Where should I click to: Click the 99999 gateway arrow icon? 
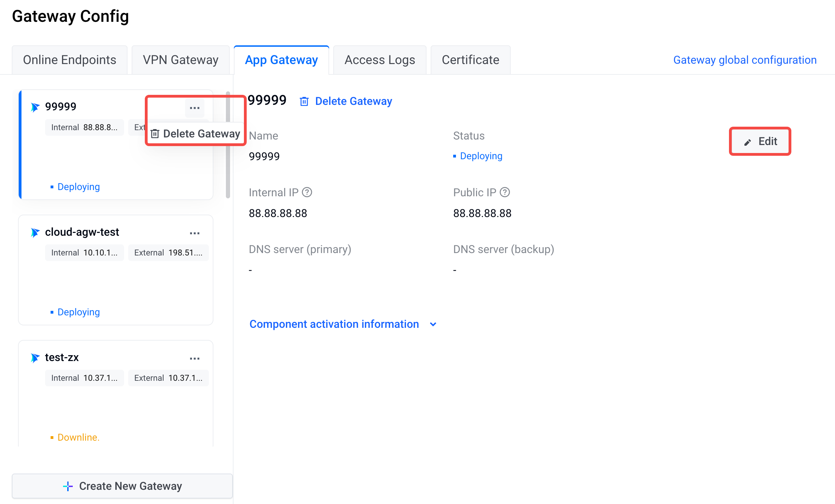pyautogui.click(x=35, y=107)
